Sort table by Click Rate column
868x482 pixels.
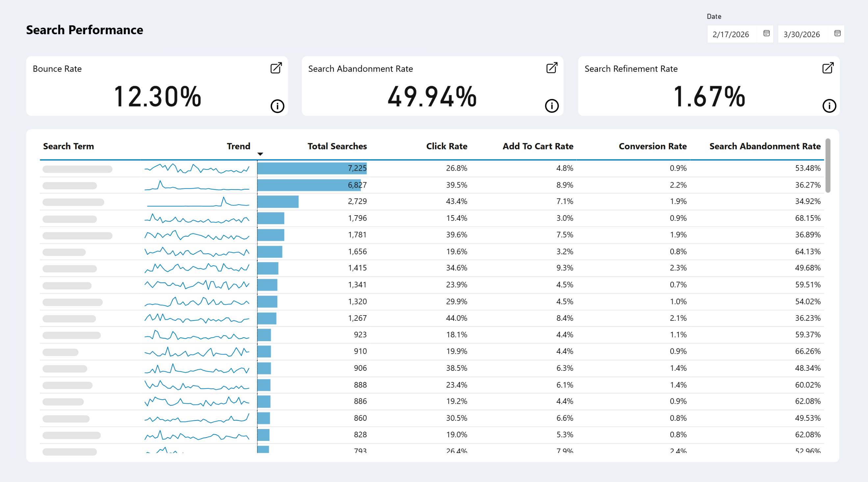[447, 146]
